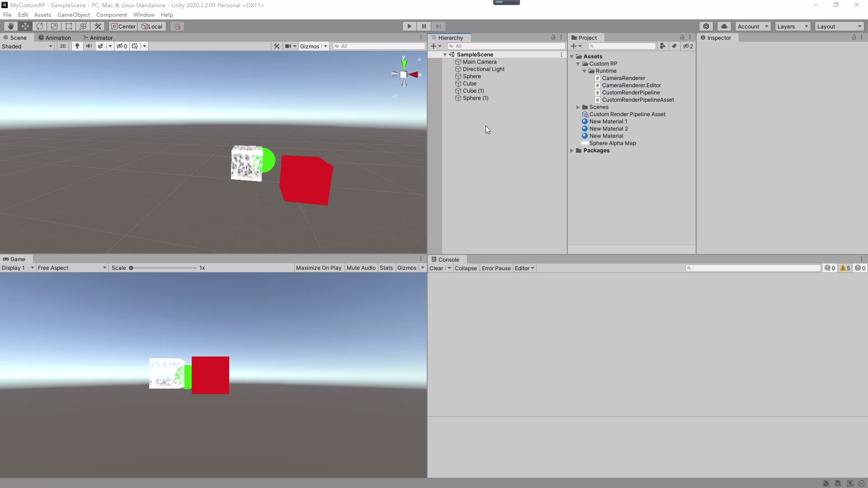
Task: Click the Play button
Action: pos(409,26)
